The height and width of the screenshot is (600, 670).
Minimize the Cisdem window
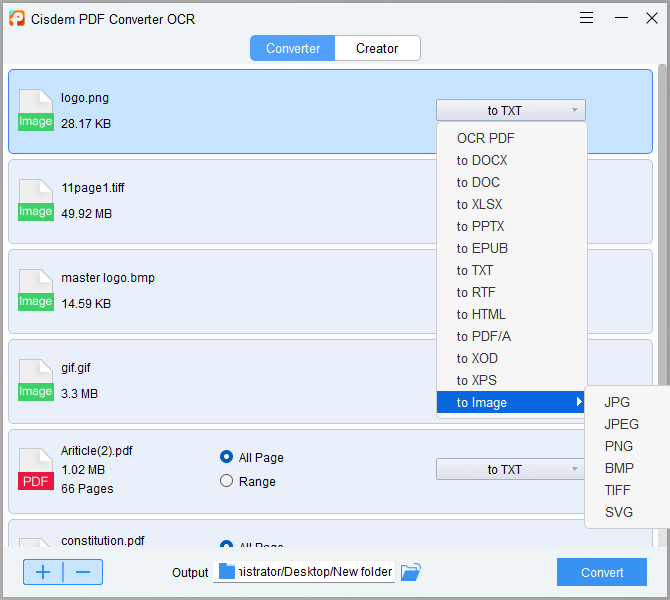621,18
